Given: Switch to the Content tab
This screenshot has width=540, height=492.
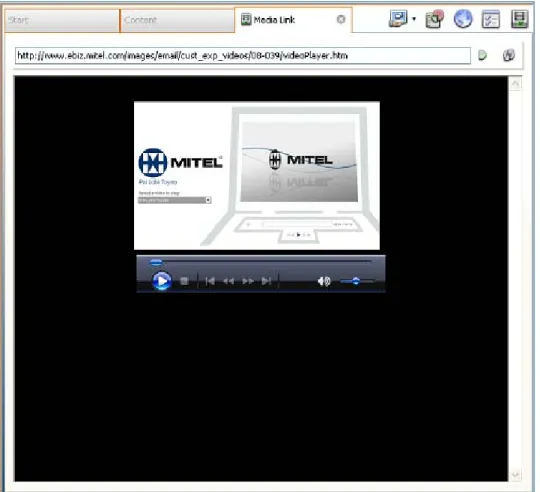Looking at the screenshot, I should (177, 20).
